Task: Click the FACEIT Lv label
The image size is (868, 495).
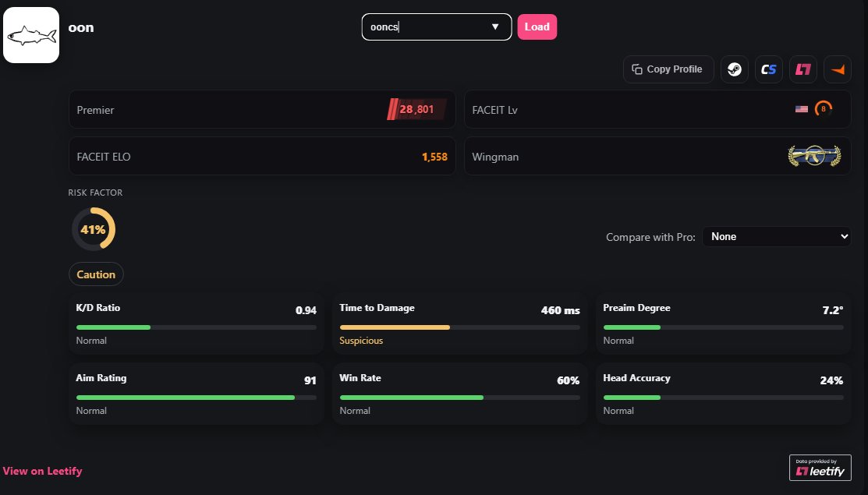Action: tap(495, 110)
